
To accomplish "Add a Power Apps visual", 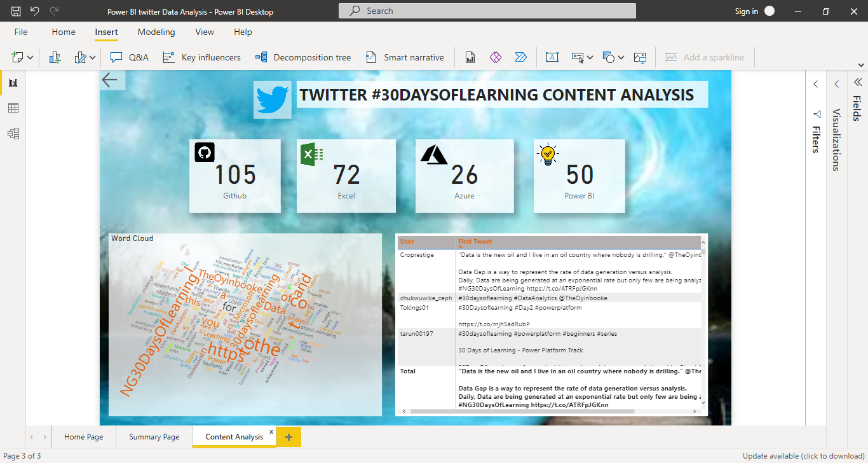I will (x=496, y=57).
